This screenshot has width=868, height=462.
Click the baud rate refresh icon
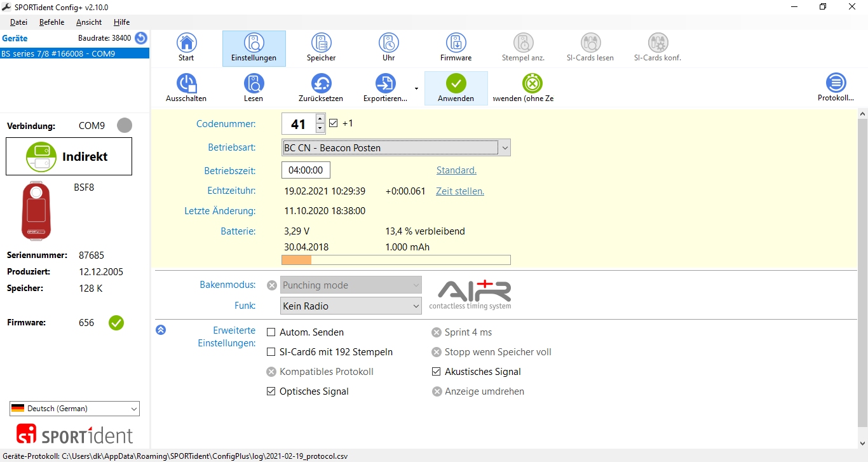tap(140, 38)
